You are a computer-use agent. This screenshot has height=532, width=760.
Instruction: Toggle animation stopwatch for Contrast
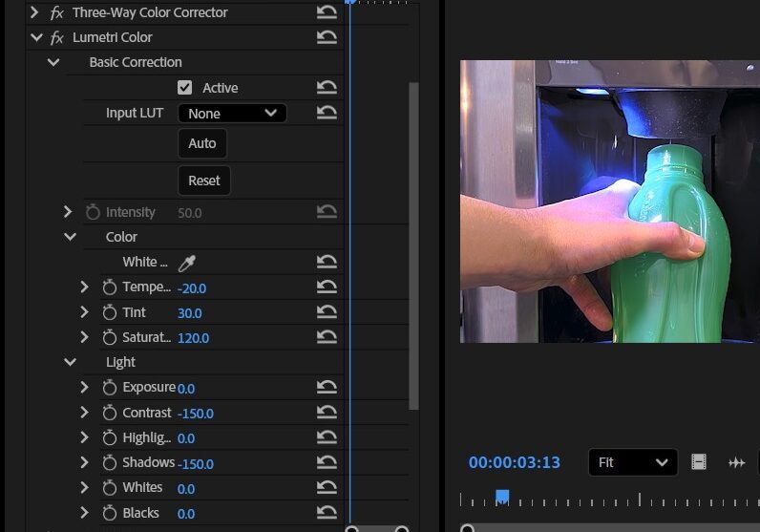(110, 413)
